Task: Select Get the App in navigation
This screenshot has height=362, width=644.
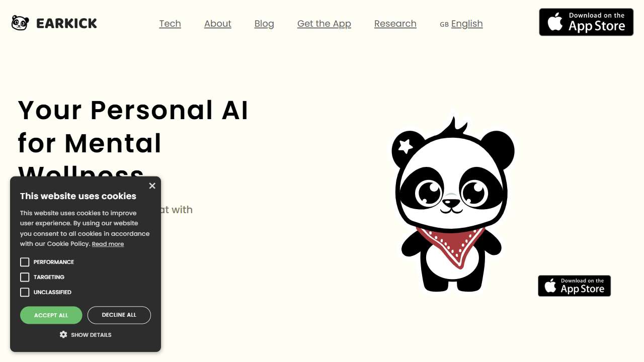Action: [324, 24]
